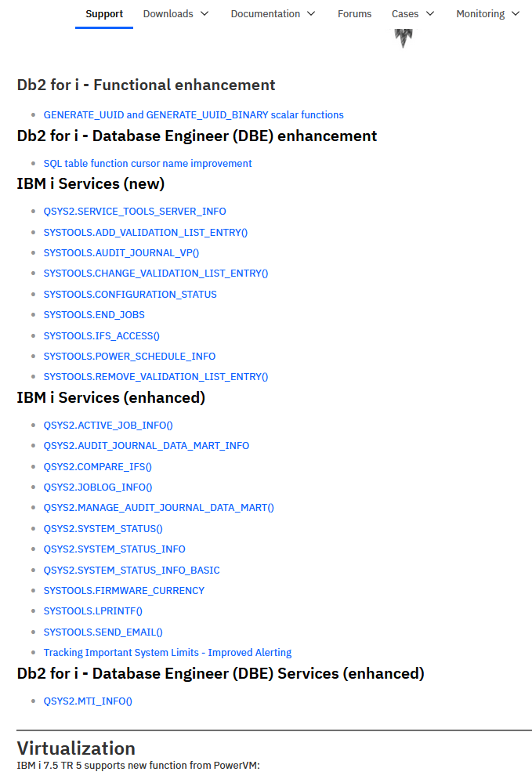Open QSYS2.SYSTEM_STATUS_INFO_BASIC link
Image resolution: width=532 pixels, height=779 pixels.
[132, 571]
